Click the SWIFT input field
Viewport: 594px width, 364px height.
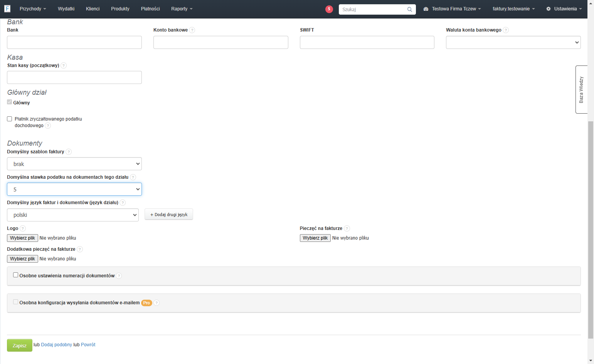pos(367,42)
